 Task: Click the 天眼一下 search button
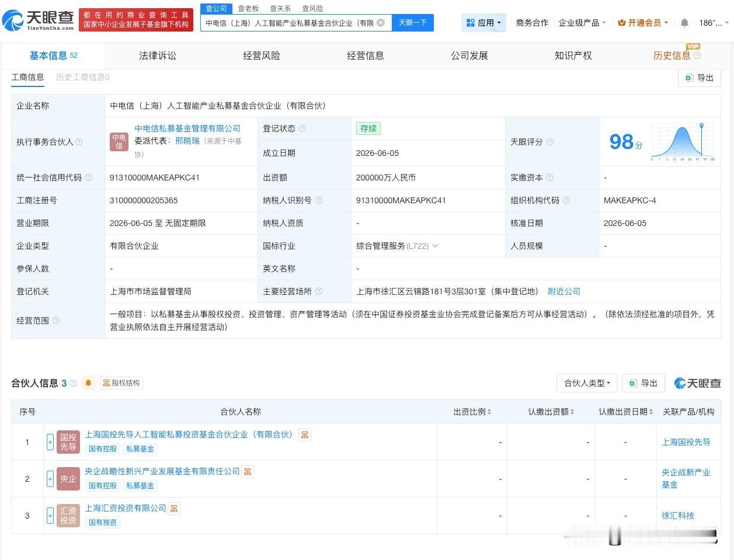click(413, 23)
